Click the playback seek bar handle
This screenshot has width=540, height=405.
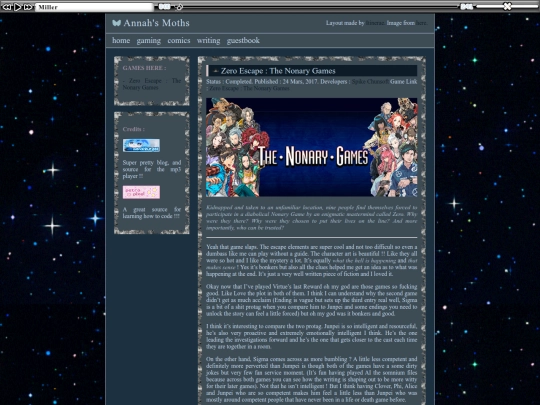tap(179, 7)
